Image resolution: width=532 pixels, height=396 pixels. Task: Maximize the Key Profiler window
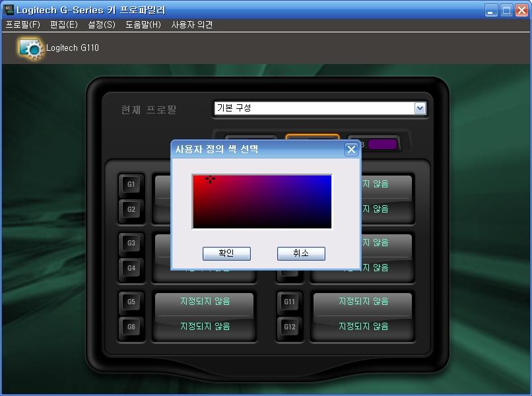(x=506, y=11)
